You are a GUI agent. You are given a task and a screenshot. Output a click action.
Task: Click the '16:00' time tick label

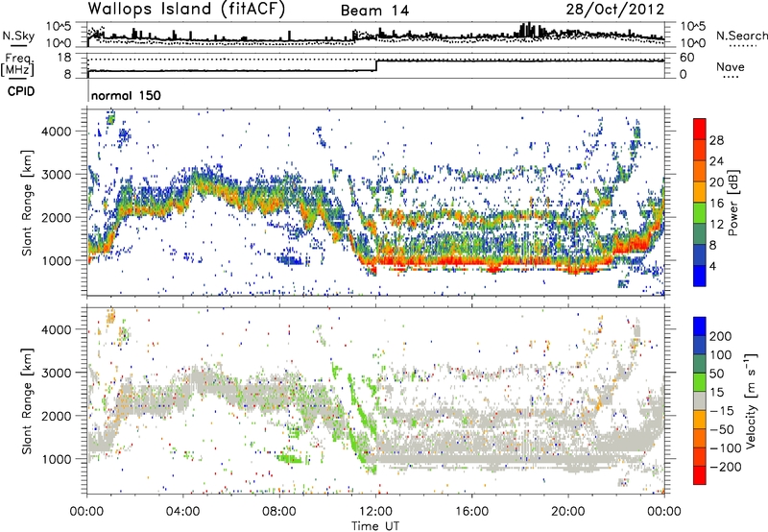tap(471, 512)
